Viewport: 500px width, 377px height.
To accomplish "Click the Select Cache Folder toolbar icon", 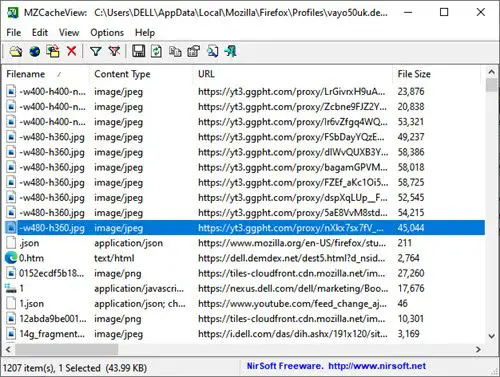I will pyautogui.click(x=15, y=51).
